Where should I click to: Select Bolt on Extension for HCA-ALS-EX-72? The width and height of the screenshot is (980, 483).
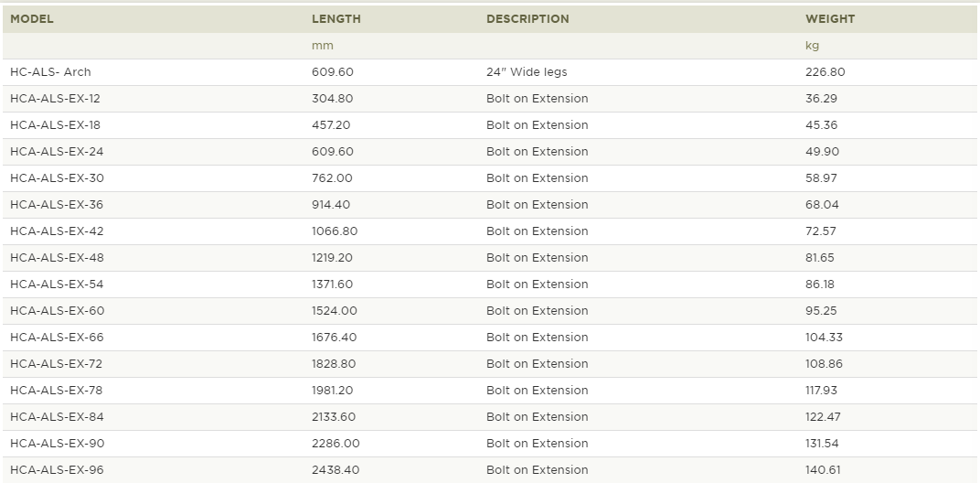pyautogui.click(x=537, y=363)
